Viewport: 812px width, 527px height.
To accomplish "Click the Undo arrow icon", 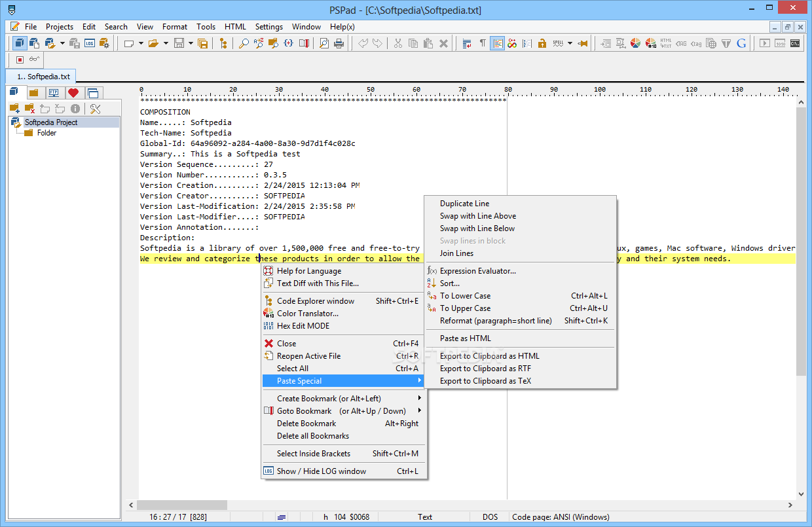I will click(362, 43).
